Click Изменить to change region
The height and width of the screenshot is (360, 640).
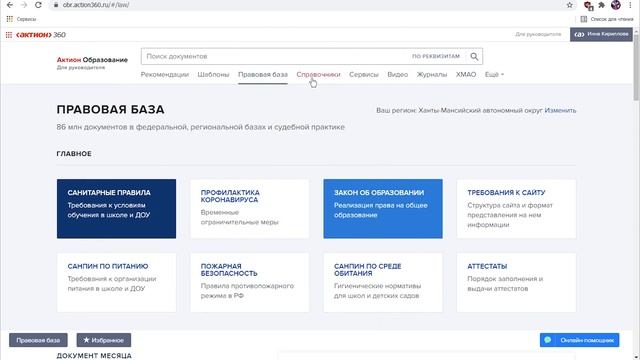pyautogui.click(x=560, y=110)
